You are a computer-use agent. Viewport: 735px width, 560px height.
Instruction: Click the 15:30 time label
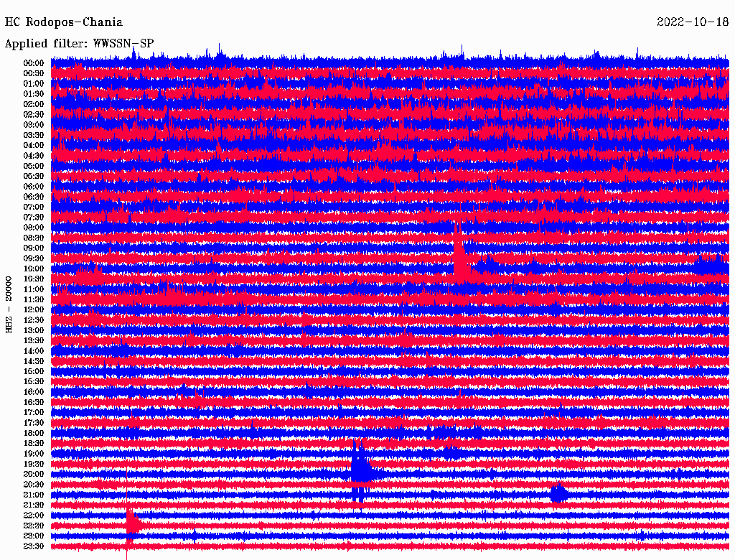tap(34, 382)
